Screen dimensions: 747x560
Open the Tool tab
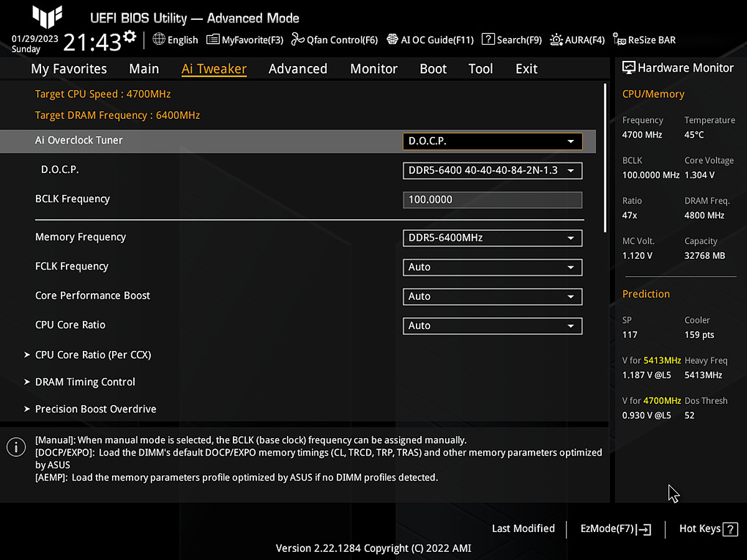point(481,69)
